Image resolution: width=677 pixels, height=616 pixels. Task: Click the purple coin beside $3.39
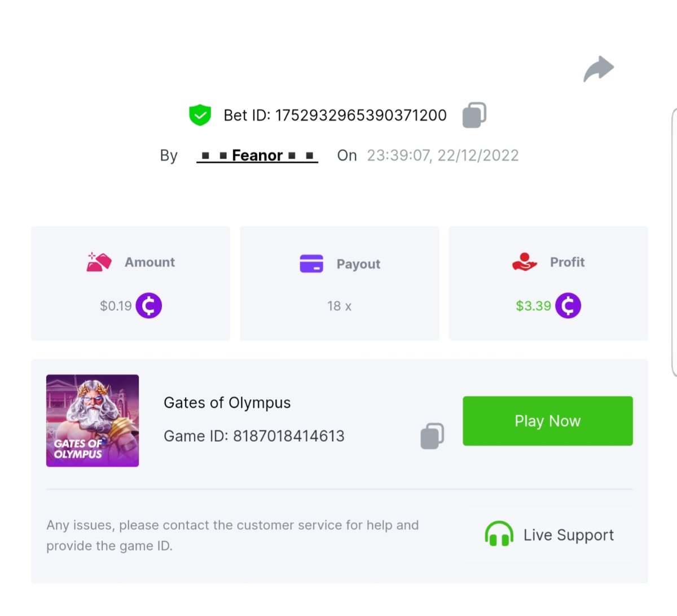point(568,306)
